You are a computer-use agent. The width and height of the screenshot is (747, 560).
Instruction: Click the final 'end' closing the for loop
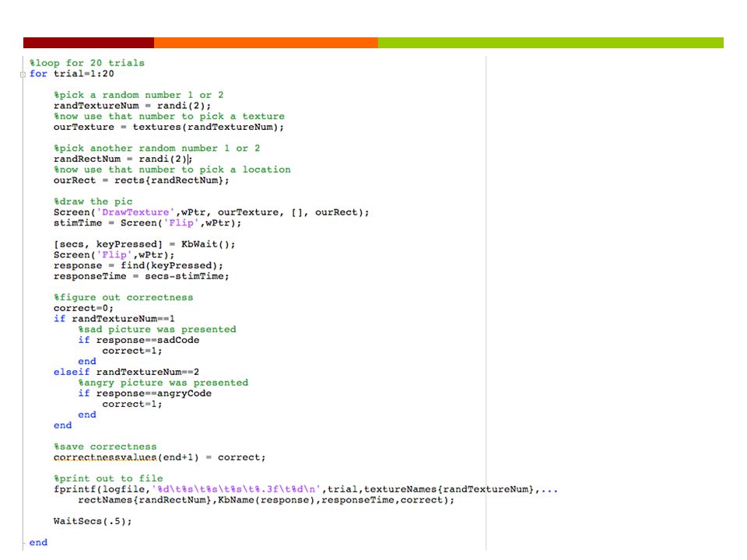(x=38, y=542)
